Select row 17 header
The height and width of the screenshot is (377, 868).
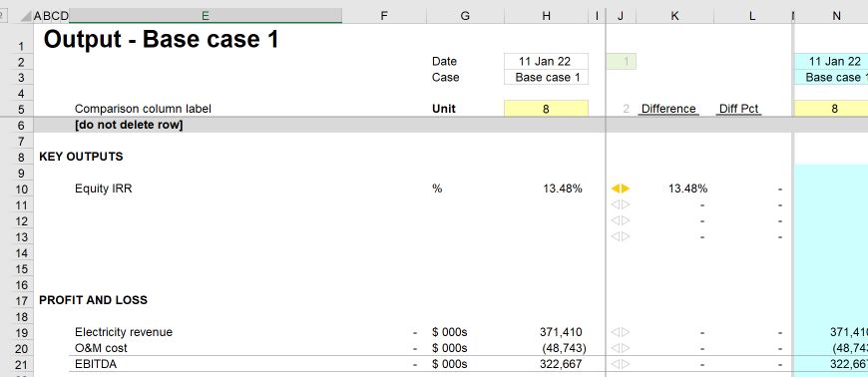pos(21,300)
